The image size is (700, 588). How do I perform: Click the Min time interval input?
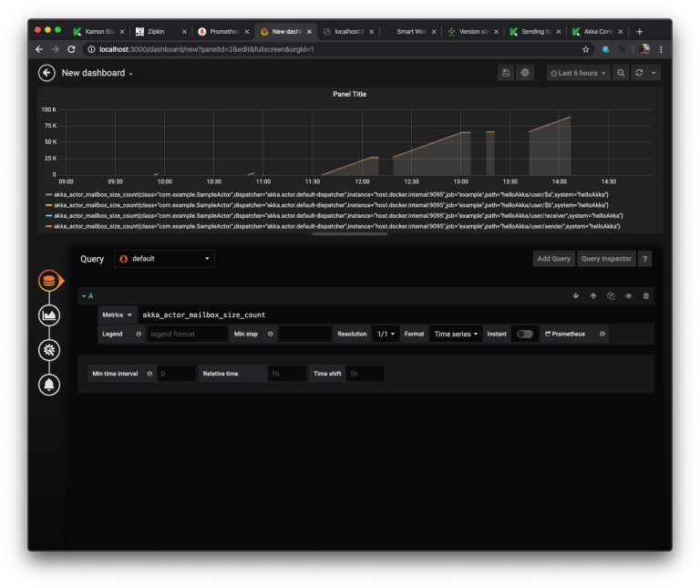[176, 374]
